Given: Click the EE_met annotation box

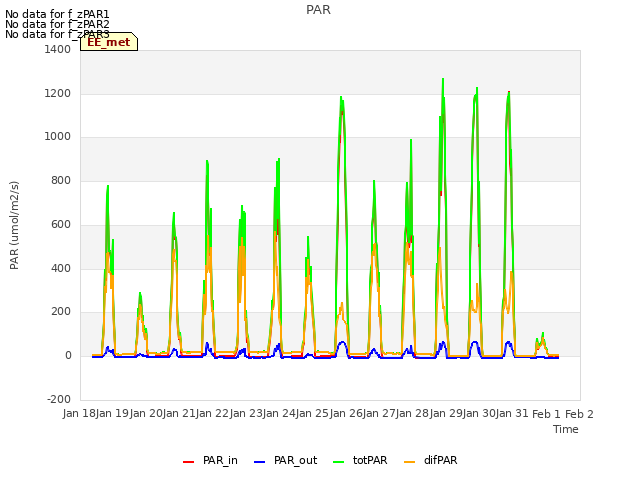Looking at the screenshot, I should tap(109, 42).
